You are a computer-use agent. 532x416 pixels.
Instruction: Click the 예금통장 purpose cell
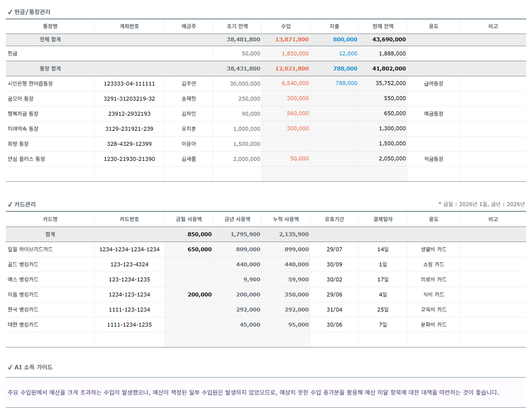coord(433,114)
